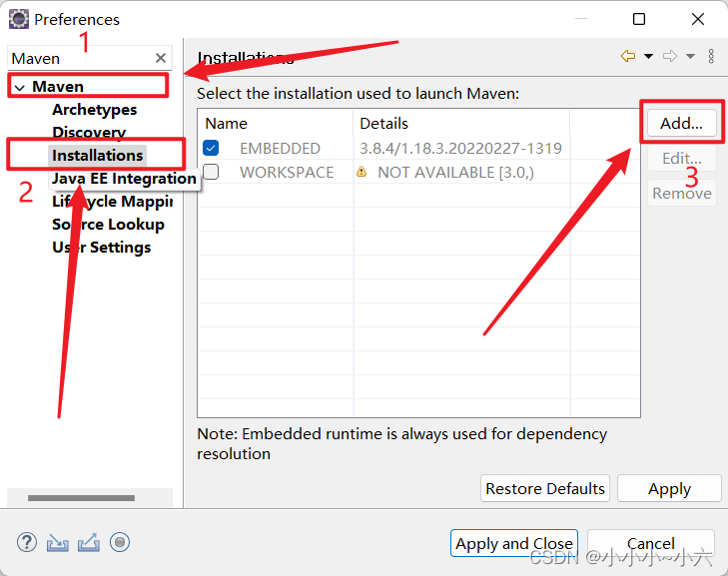Select the 3.8.4/1.18.3.20220227-1319 details cell
The width and height of the screenshot is (728, 576).
460,149
